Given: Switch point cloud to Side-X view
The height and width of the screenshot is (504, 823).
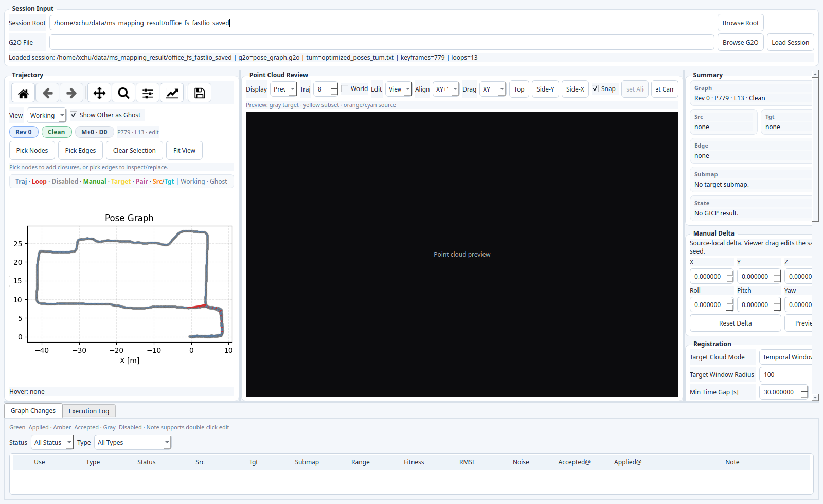Looking at the screenshot, I should click(575, 89).
